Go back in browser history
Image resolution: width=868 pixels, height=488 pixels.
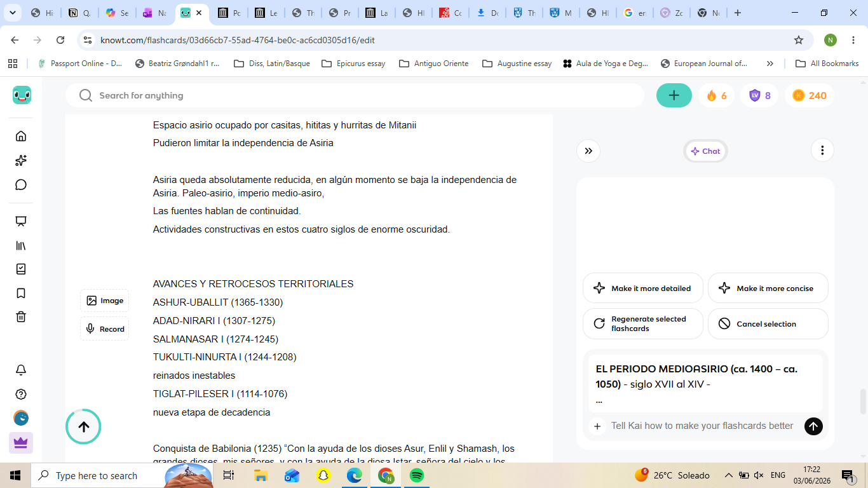[15, 40]
